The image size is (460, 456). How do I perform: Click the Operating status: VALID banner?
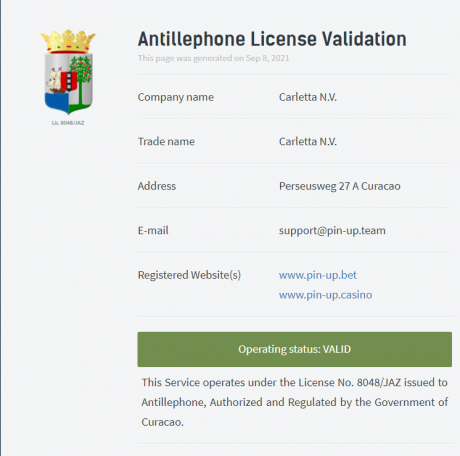(295, 349)
